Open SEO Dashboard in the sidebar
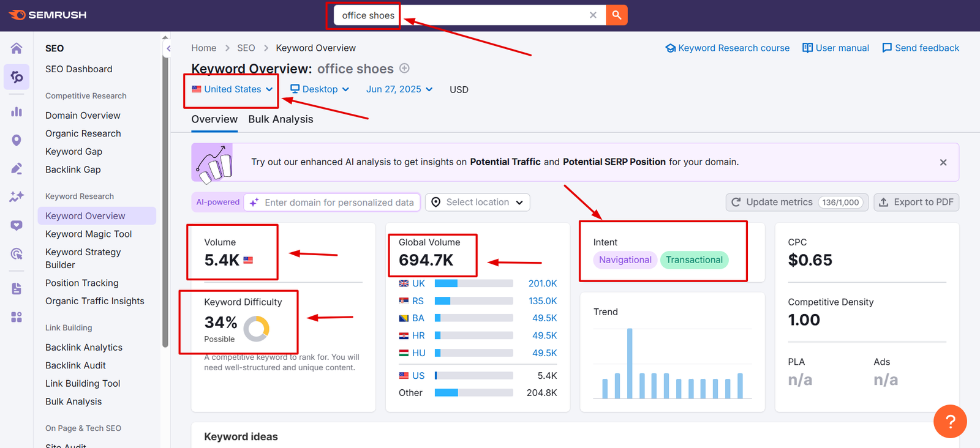Screen dimensions: 980x448 click(79, 69)
